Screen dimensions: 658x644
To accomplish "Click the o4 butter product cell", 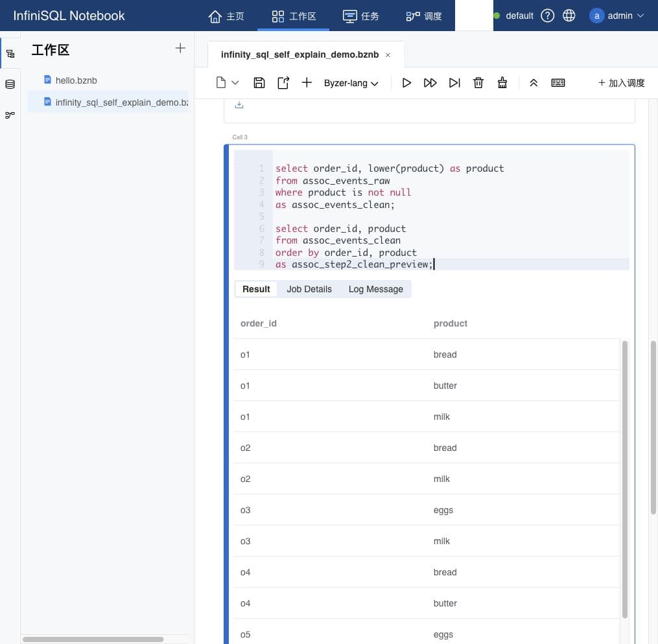I will point(445,603).
